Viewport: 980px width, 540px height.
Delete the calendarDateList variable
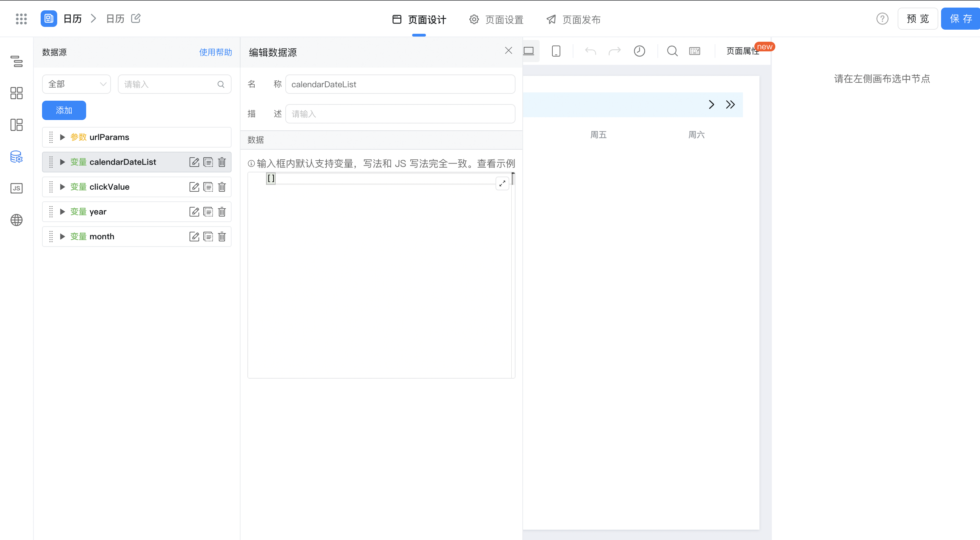[x=222, y=162]
